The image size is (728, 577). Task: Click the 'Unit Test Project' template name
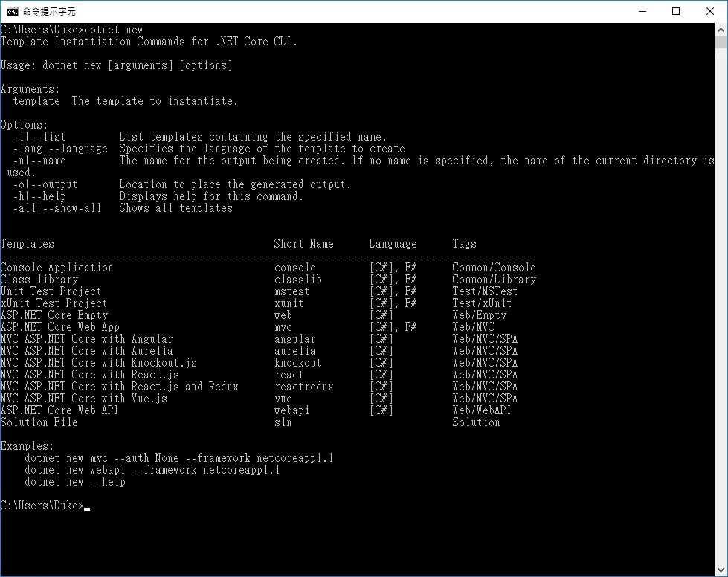pos(51,291)
